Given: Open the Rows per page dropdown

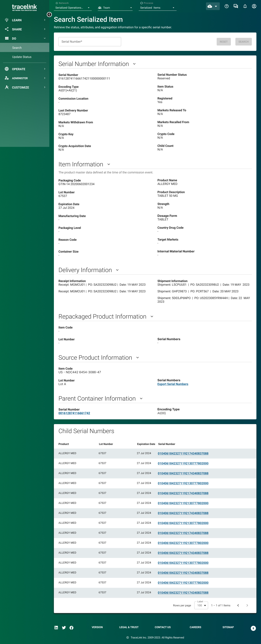Looking at the screenshot, I should [201, 605].
